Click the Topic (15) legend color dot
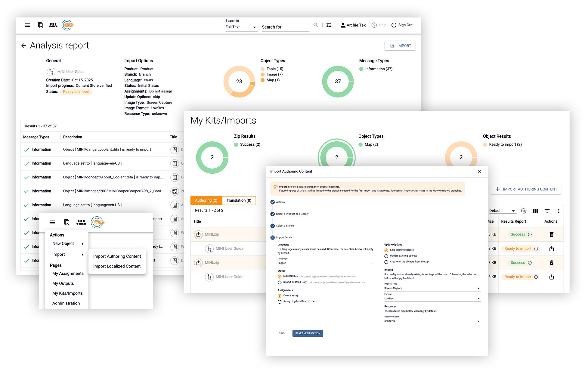This screenshot has width=588, height=371. [x=263, y=69]
